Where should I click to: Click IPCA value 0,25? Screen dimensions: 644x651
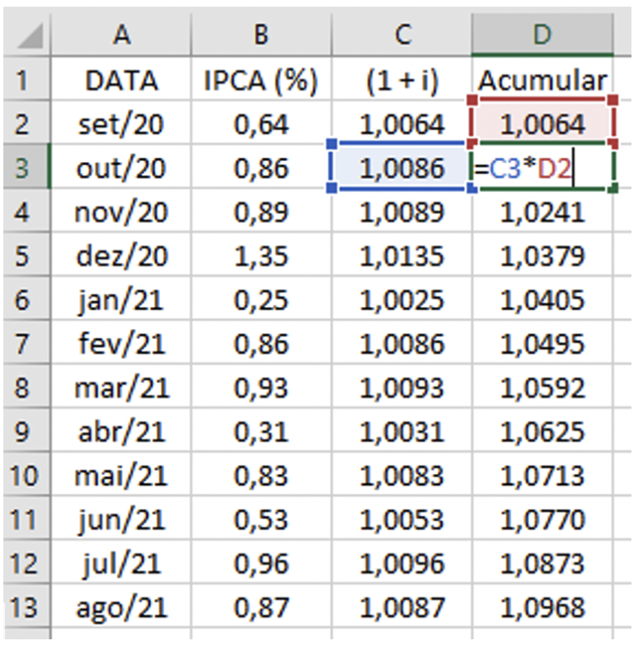(262, 299)
